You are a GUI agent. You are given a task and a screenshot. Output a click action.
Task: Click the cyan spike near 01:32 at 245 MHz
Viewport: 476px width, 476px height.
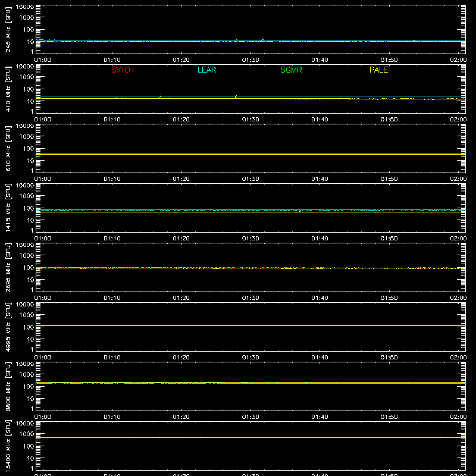[262, 39]
